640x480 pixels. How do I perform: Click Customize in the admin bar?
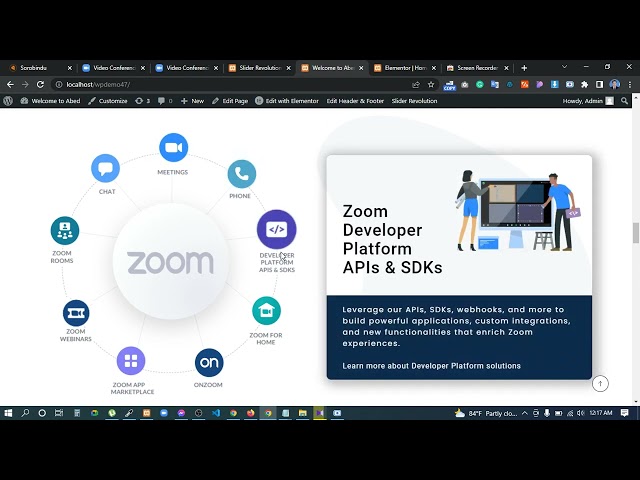coord(108,101)
